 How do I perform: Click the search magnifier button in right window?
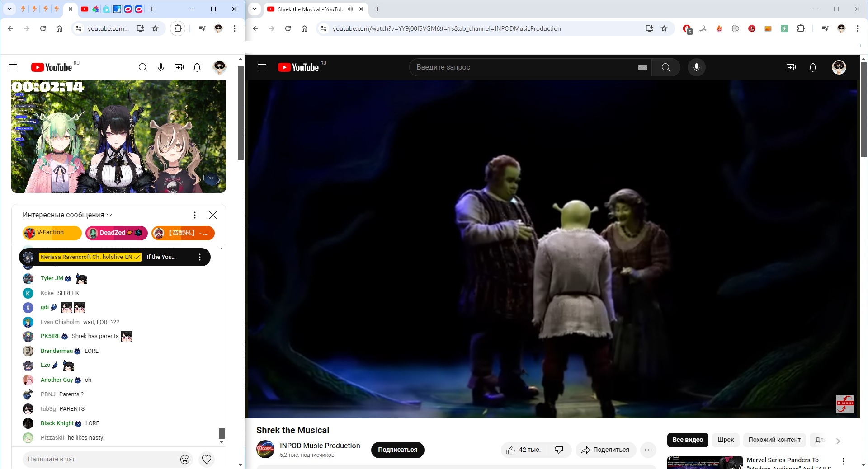click(666, 67)
